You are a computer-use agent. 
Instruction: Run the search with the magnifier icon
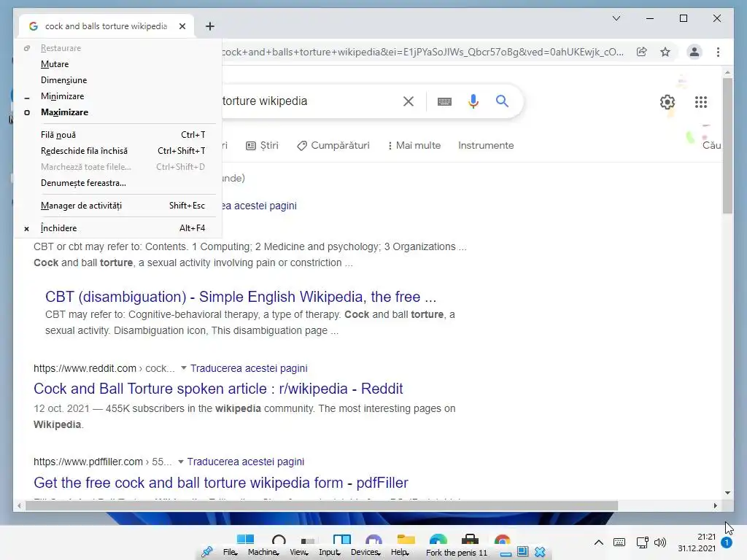[x=502, y=101]
